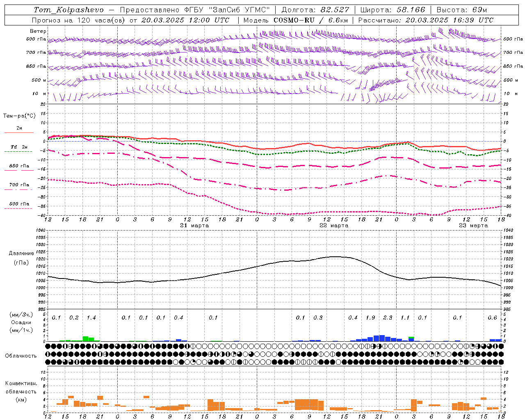525x420 pixels.
Task: Click the 'Давление' pressure panel label
Action: tap(21, 253)
